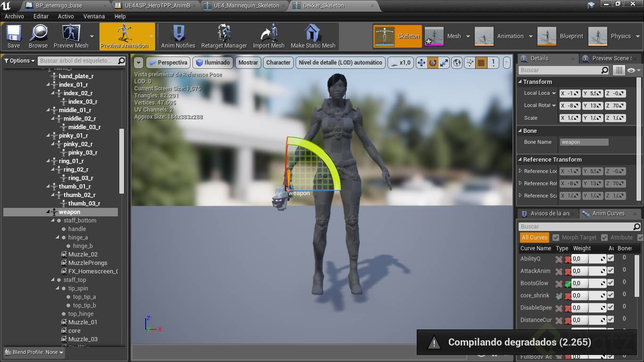Select the translate gizmo tool in viewport
The width and height of the screenshot is (644, 362).
(x=421, y=63)
